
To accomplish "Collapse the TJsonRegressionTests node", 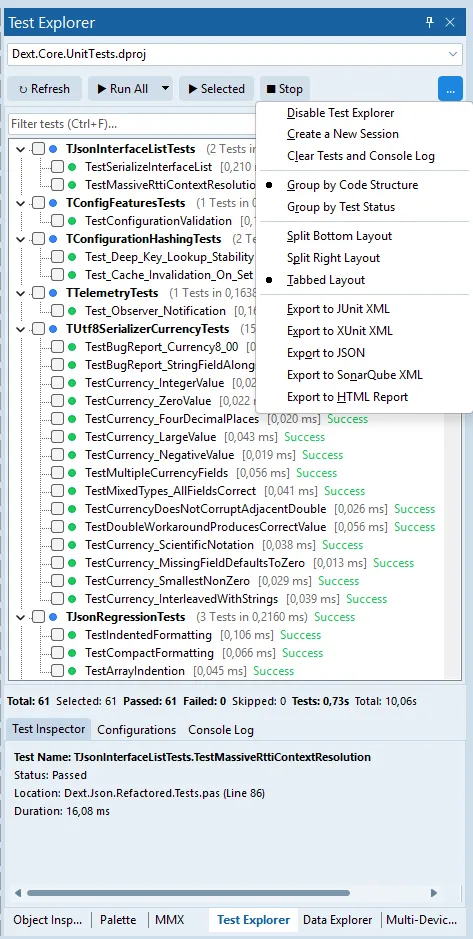I will coord(21,617).
